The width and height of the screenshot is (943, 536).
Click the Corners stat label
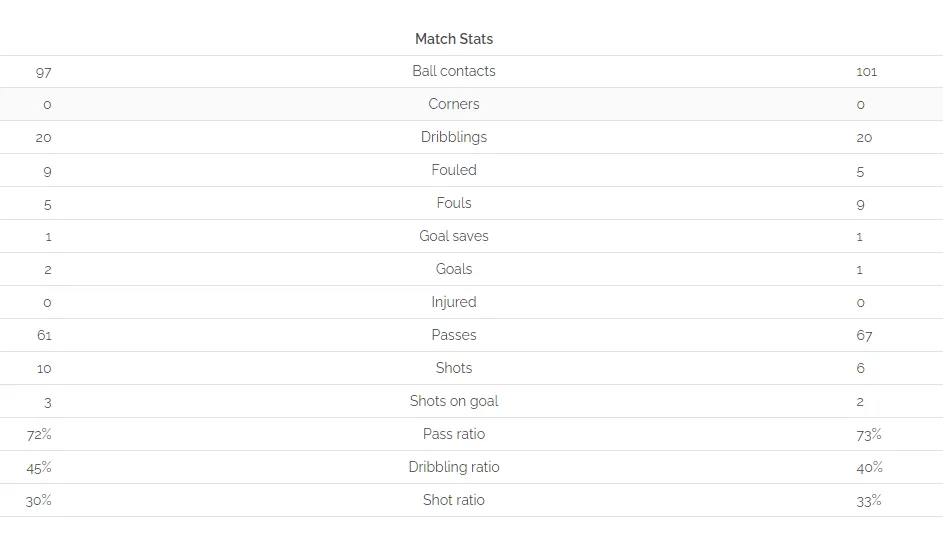[x=454, y=104]
